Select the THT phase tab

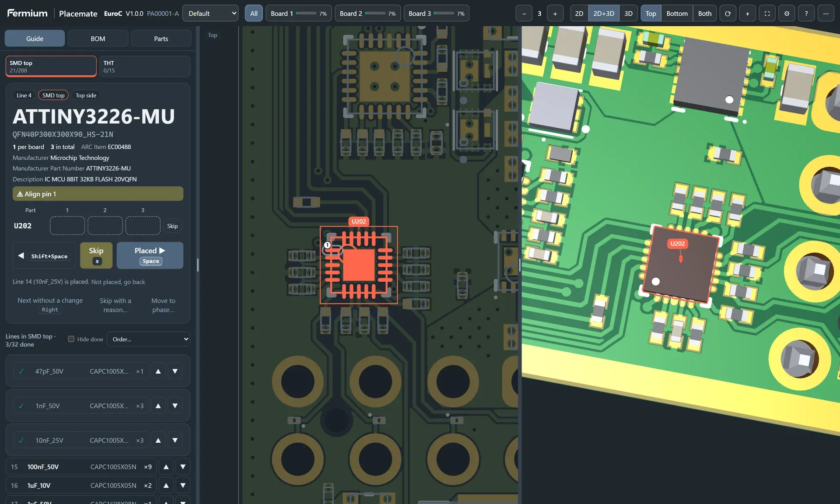coord(145,66)
